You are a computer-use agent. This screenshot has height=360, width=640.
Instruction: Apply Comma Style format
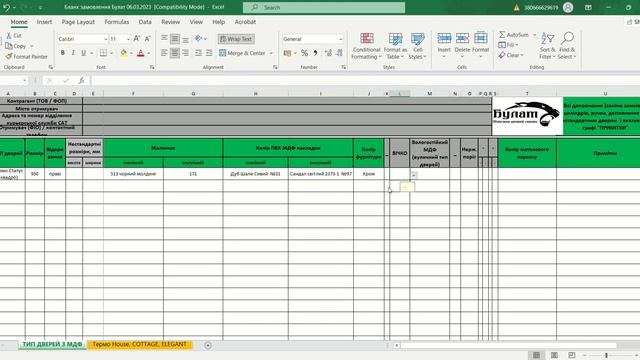pos(315,53)
